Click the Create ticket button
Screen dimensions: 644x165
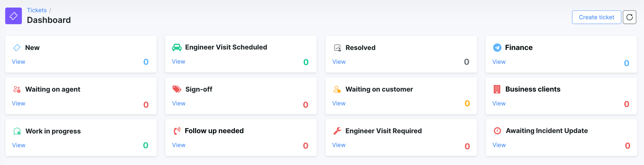(x=596, y=17)
